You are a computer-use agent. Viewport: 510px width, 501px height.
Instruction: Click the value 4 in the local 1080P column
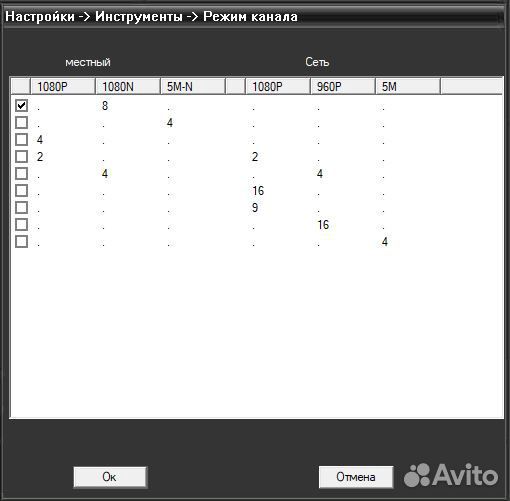click(x=40, y=140)
